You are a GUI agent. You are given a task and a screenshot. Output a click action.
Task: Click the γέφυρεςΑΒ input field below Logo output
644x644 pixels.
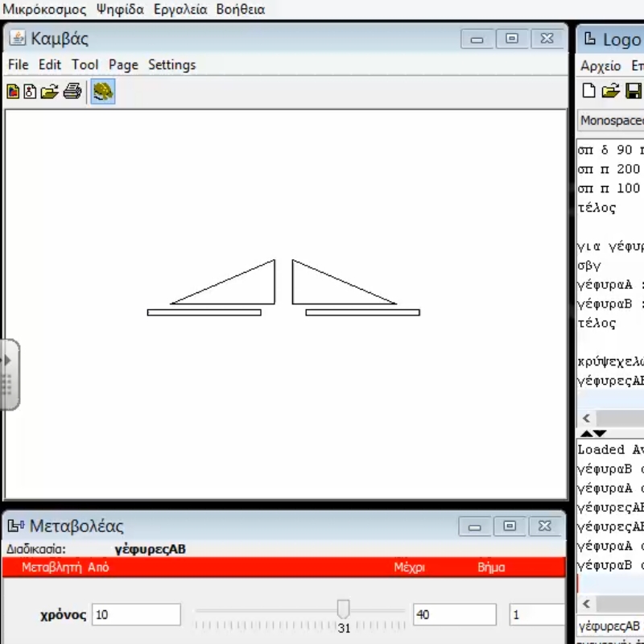pos(610,626)
